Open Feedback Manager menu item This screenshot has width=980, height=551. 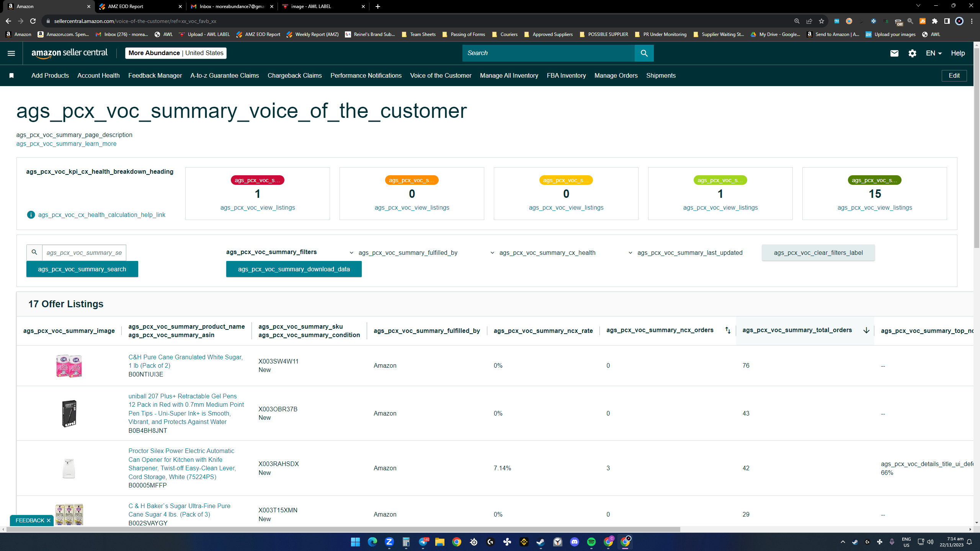tap(155, 75)
